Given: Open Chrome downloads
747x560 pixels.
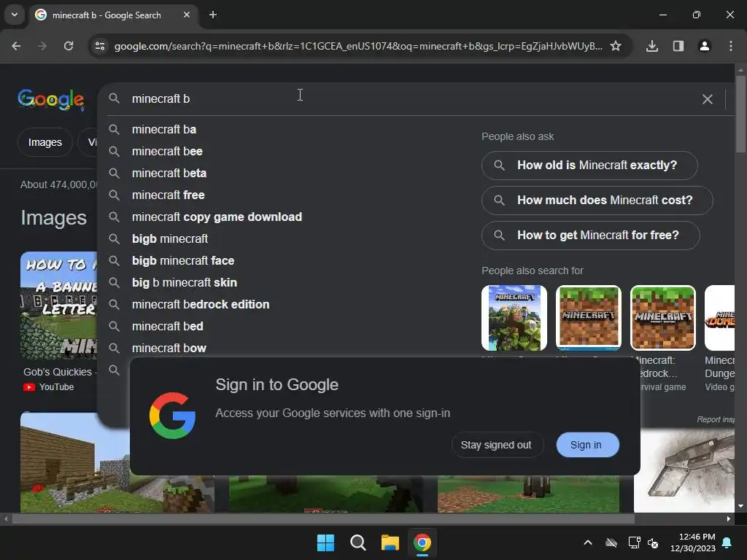Looking at the screenshot, I should (x=652, y=46).
